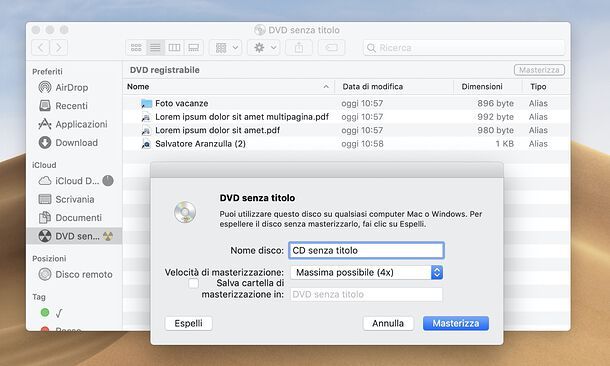Click the Edit Tags toolbar icon

tap(331, 47)
